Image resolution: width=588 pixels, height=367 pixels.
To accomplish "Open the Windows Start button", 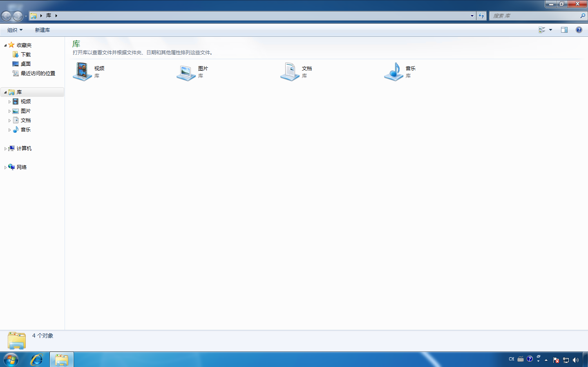I will [x=11, y=360].
